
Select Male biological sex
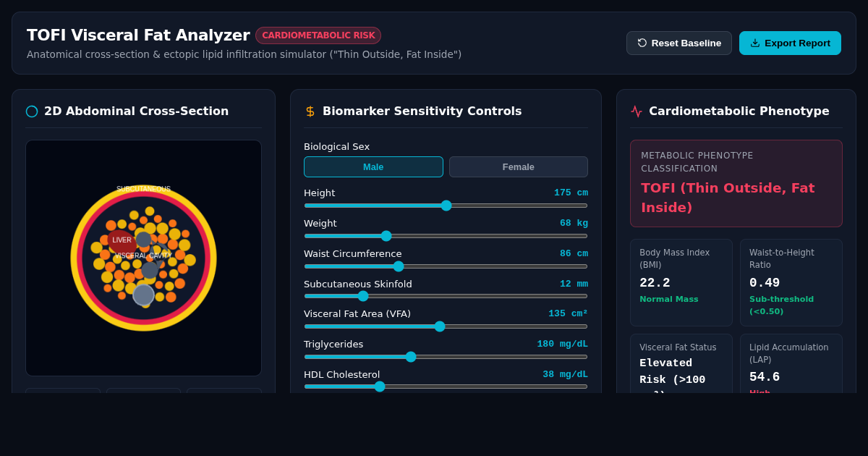tap(373, 166)
